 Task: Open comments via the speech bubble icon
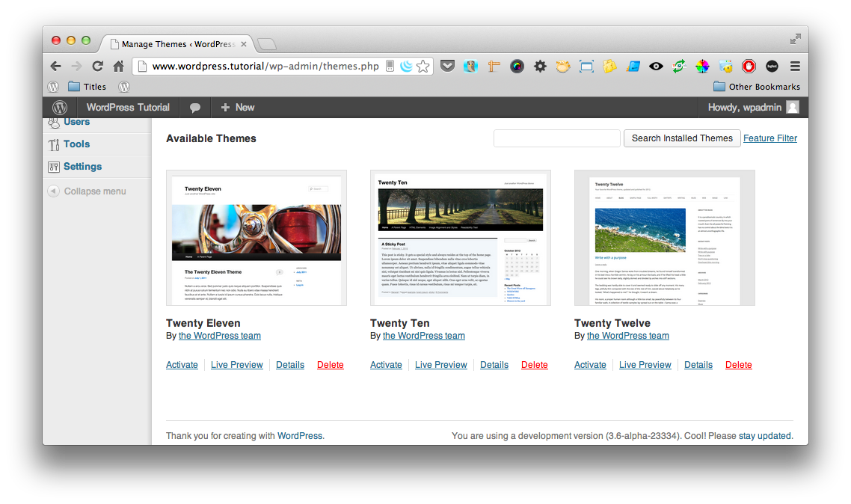coord(195,108)
